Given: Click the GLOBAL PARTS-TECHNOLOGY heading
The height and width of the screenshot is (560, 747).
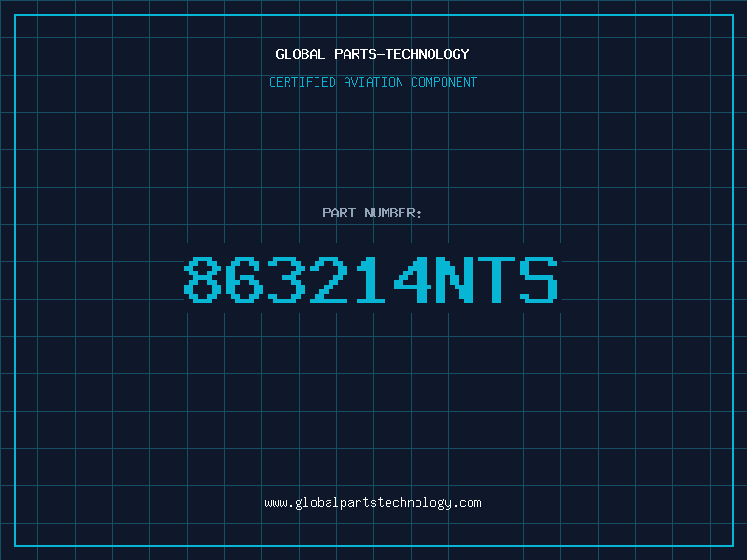Looking at the screenshot, I should pos(373,54).
